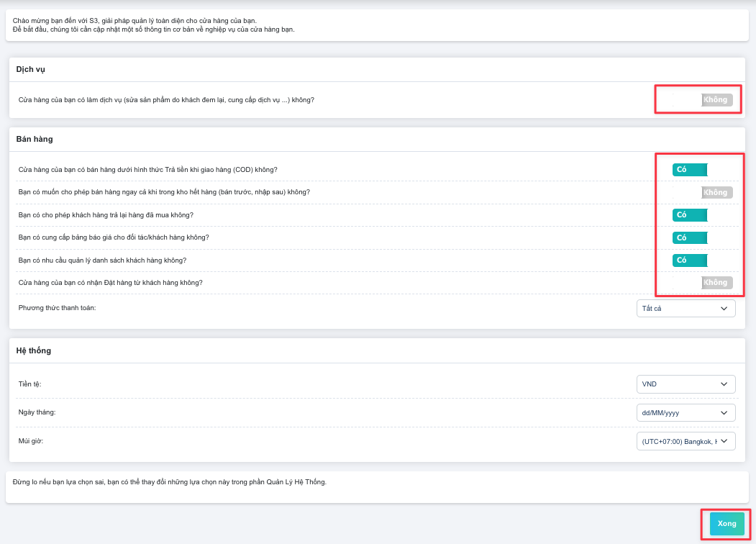
Task: Click the Xong button to finish
Action: tap(727, 524)
